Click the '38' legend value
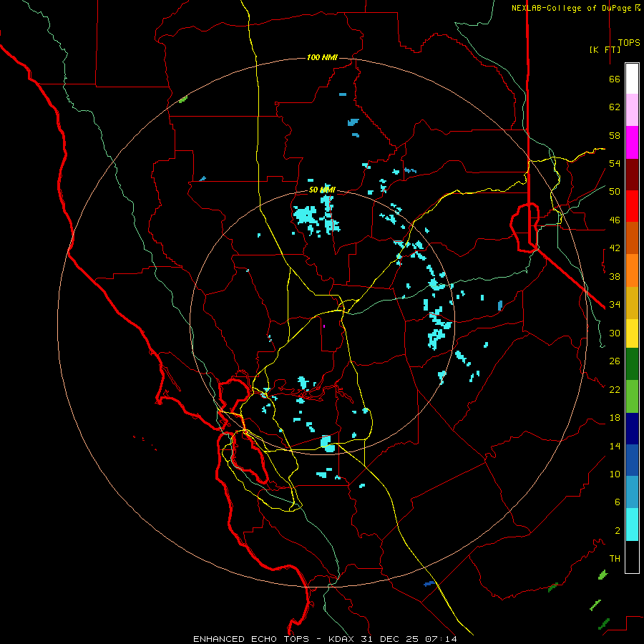644x644 pixels. (615, 276)
